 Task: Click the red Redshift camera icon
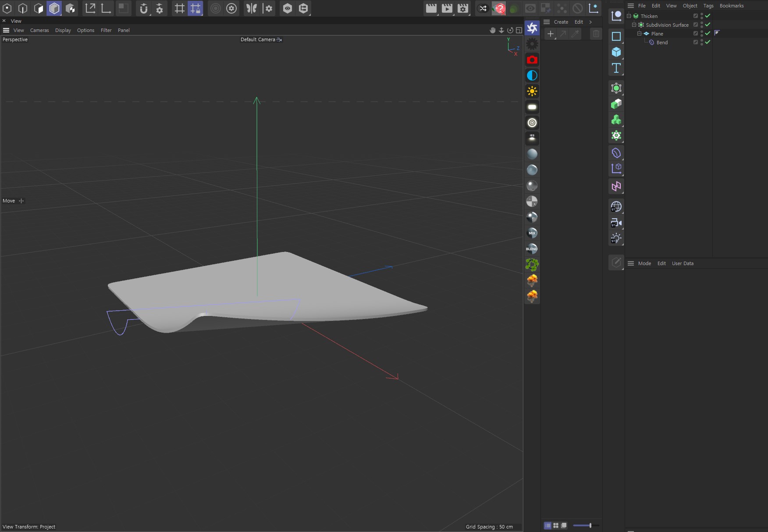[532, 60]
